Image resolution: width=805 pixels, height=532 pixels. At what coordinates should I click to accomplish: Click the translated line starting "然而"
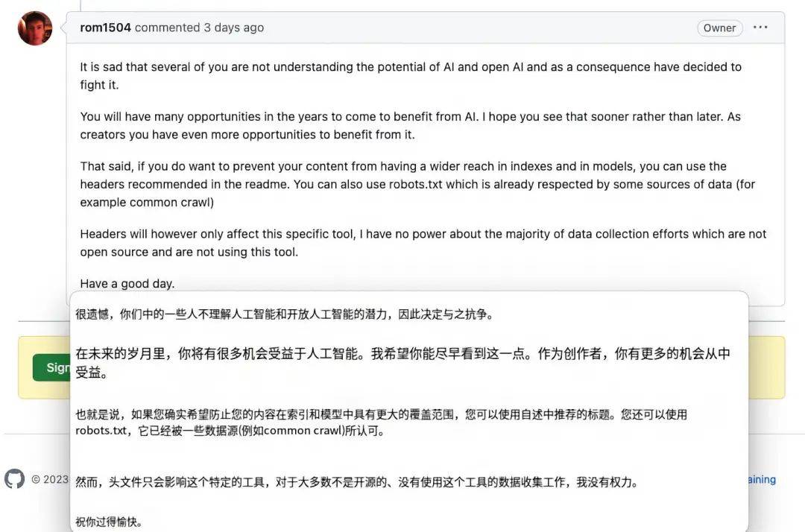[x=356, y=482]
